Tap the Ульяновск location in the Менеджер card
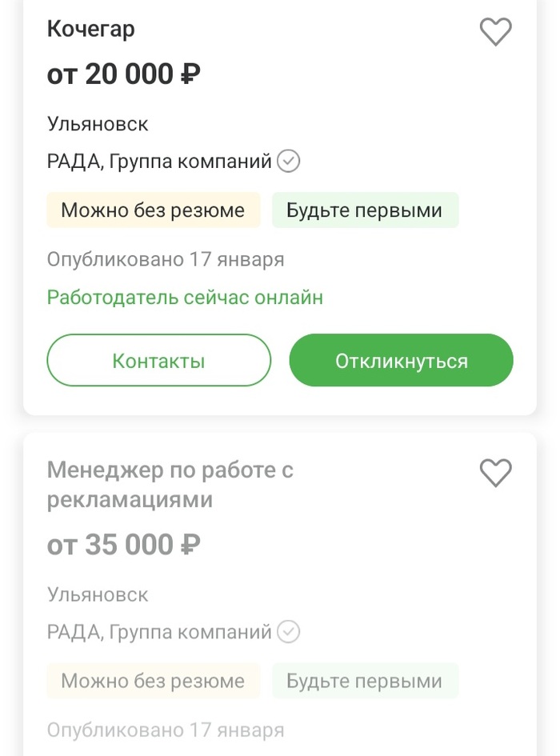Image resolution: width=560 pixels, height=756 pixels. (x=98, y=594)
